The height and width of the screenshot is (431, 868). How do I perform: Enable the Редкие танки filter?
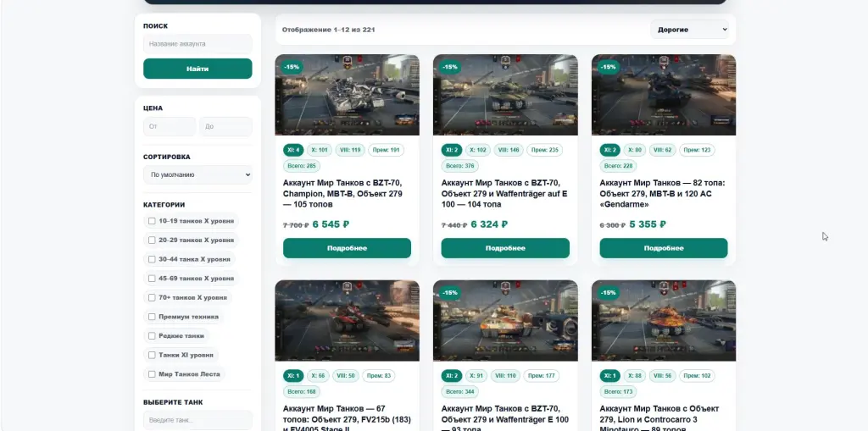click(x=152, y=336)
